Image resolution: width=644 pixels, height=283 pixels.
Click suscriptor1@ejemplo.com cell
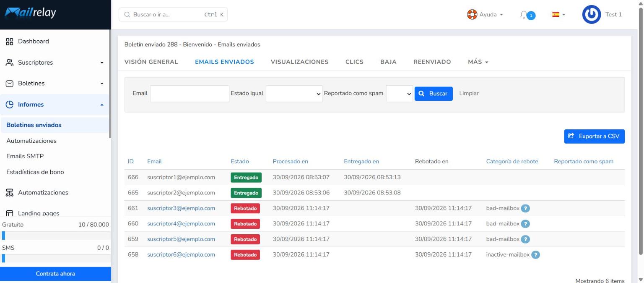click(x=181, y=177)
